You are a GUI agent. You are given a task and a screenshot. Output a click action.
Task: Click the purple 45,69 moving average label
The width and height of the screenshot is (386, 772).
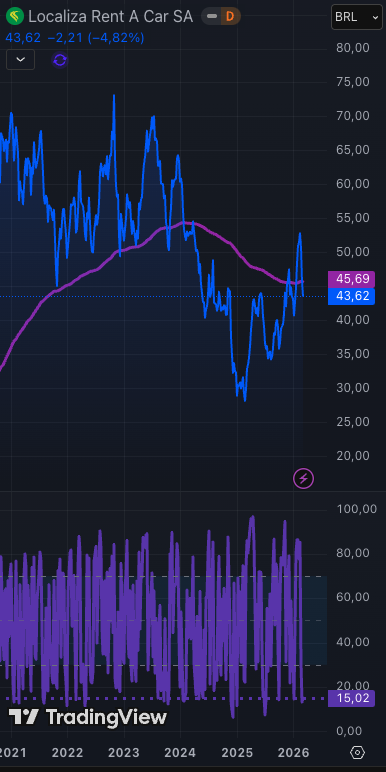(352, 279)
